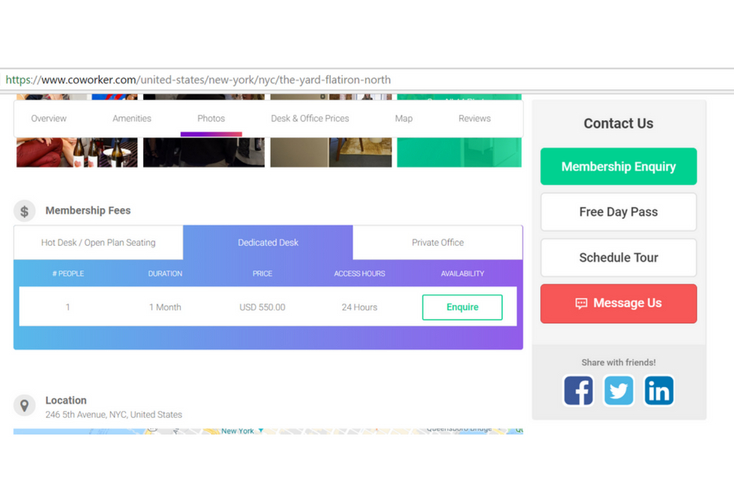Switch to the Amenities tab
734x501 pixels.
131,119
